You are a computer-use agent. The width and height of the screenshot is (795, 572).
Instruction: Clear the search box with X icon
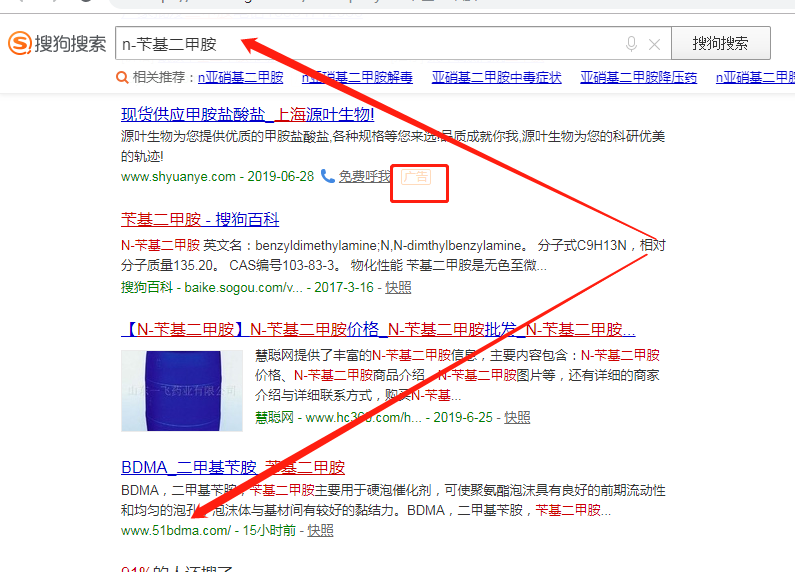coord(655,45)
